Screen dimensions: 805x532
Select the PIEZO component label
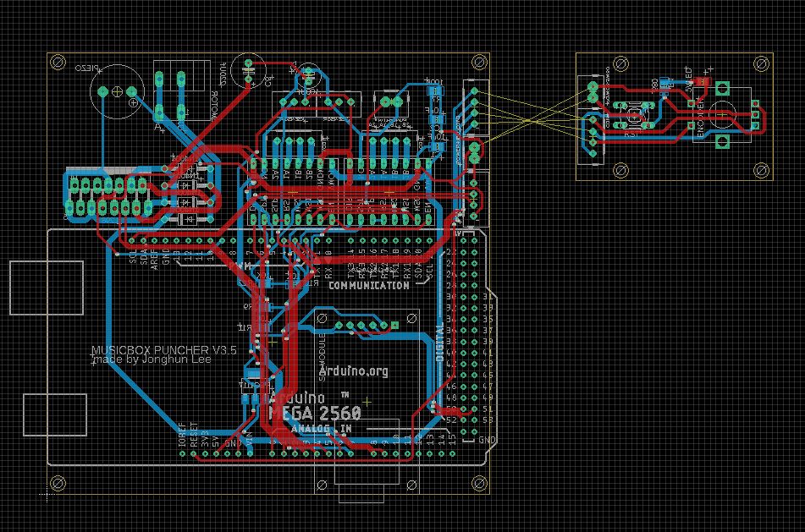point(87,69)
